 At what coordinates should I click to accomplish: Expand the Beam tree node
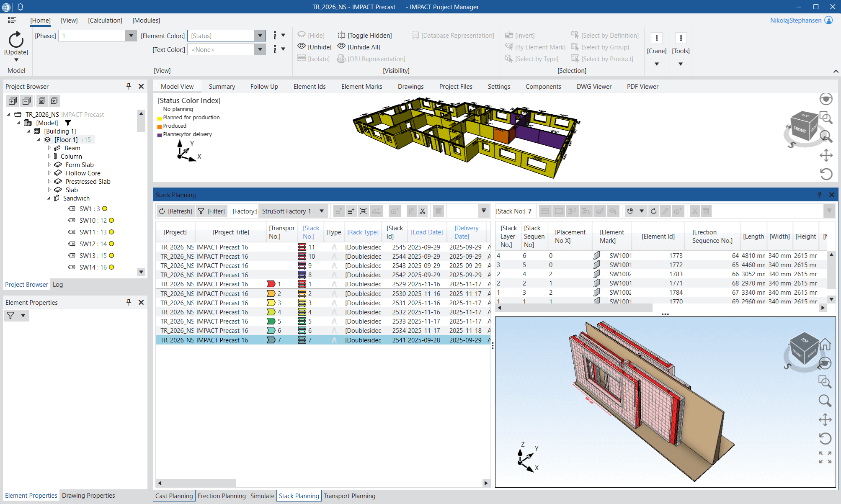click(x=49, y=148)
